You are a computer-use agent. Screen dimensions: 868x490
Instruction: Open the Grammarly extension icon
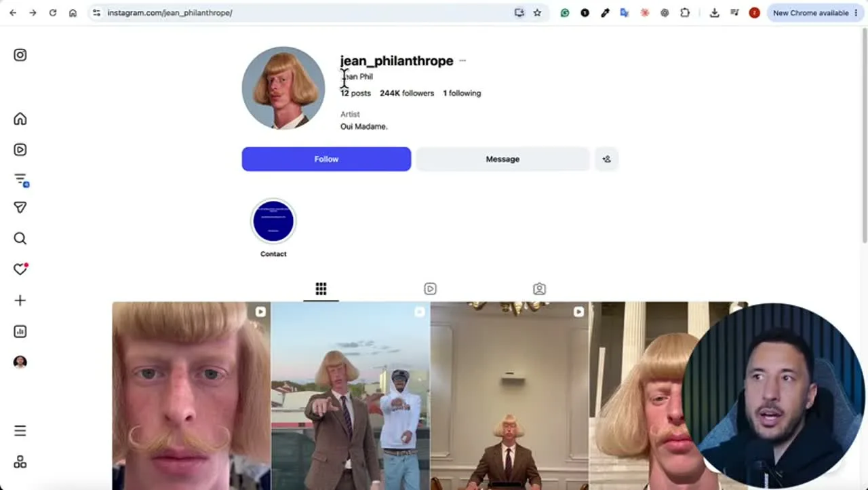pyautogui.click(x=564, y=13)
